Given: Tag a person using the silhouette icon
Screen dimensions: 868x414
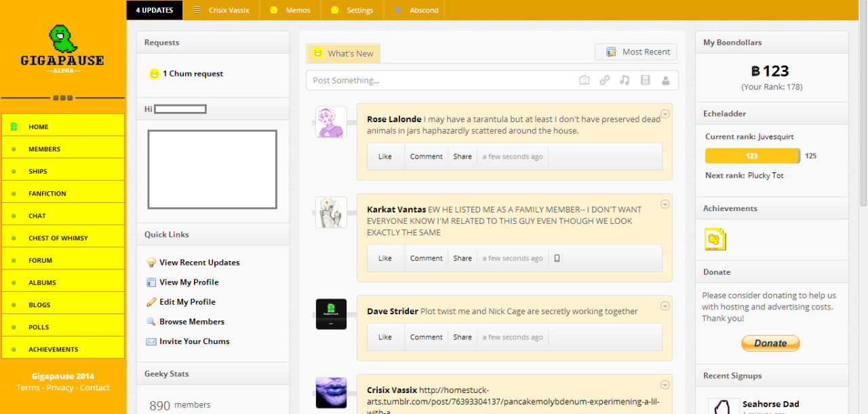Looking at the screenshot, I should coord(665,80).
